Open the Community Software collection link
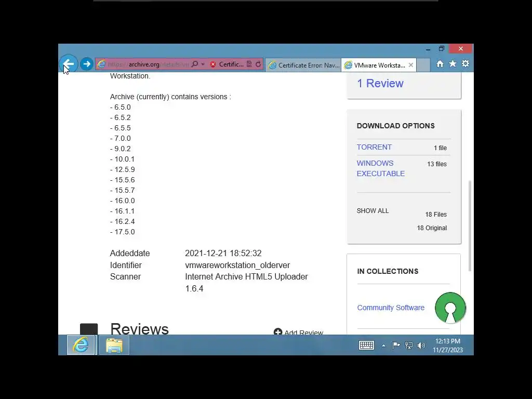Image resolution: width=532 pixels, height=399 pixels. 391,308
